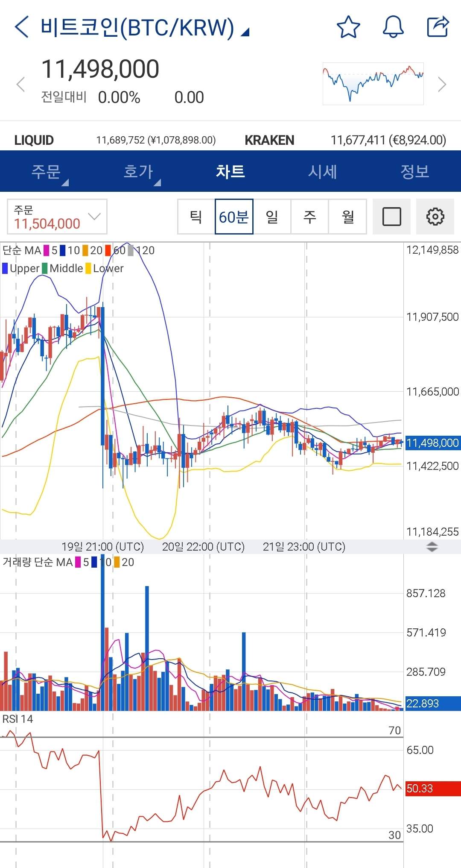This screenshot has width=461, height=868.
Task: Select the 60분 chart interval
Action: click(x=234, y=217)
